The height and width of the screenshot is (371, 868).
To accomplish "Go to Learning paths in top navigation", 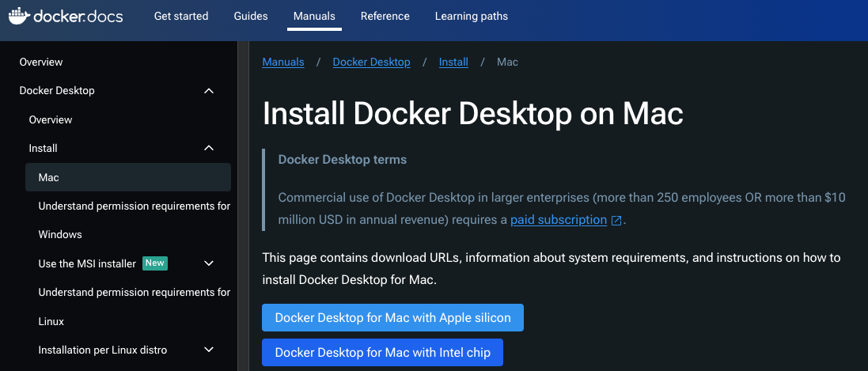I will (471, 16).
